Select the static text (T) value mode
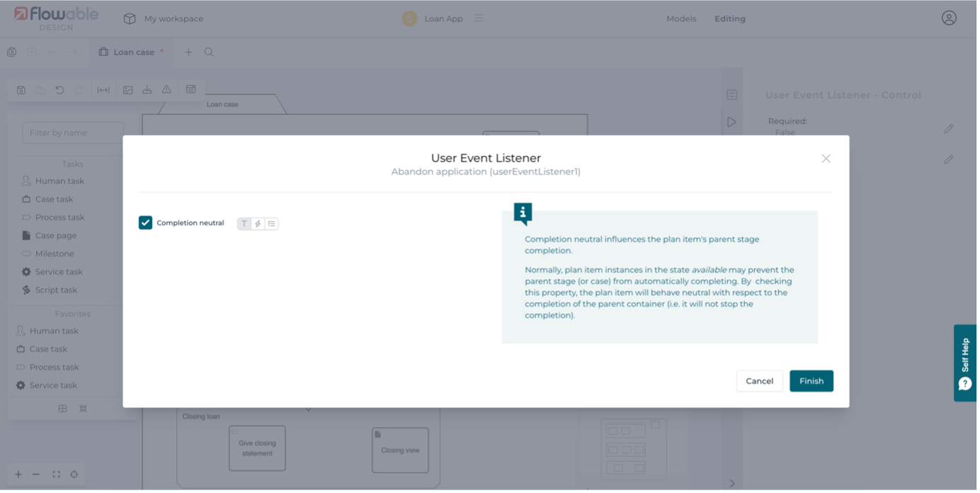This screenshot has height=493, width=980. pyautogui.click(x=244, y=224)
